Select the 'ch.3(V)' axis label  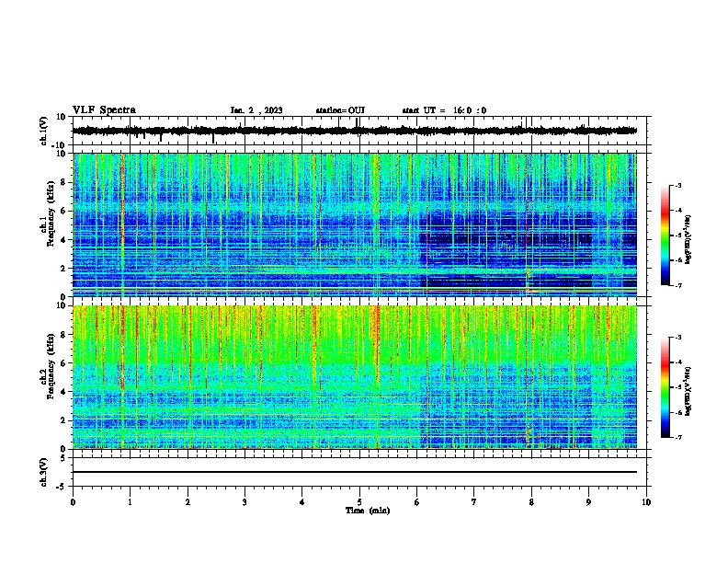pyautogui.click(x=44, y=472)
